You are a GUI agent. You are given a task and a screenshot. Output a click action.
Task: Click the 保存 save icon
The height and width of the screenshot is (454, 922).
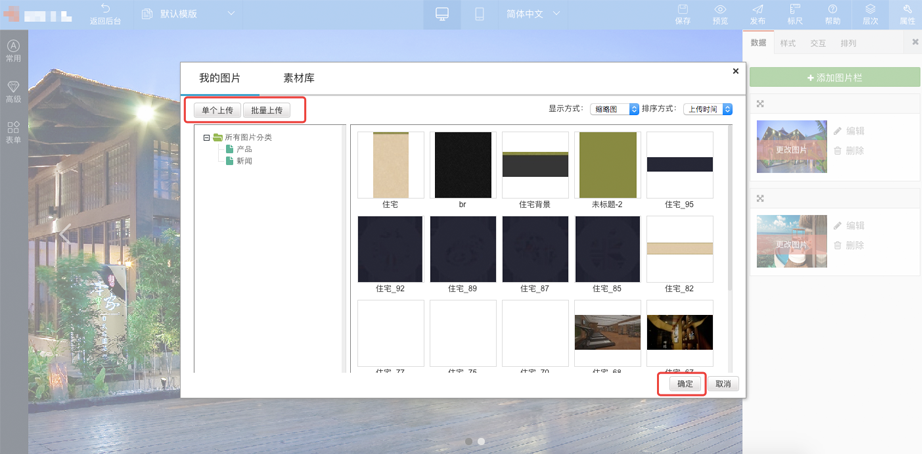coord(682,10)
